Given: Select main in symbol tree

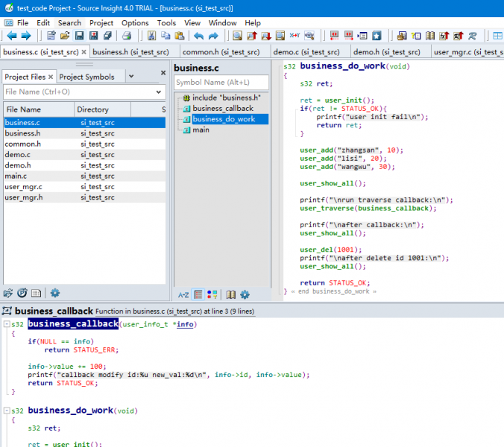Looking at the screenshot, I should [201, 130].
